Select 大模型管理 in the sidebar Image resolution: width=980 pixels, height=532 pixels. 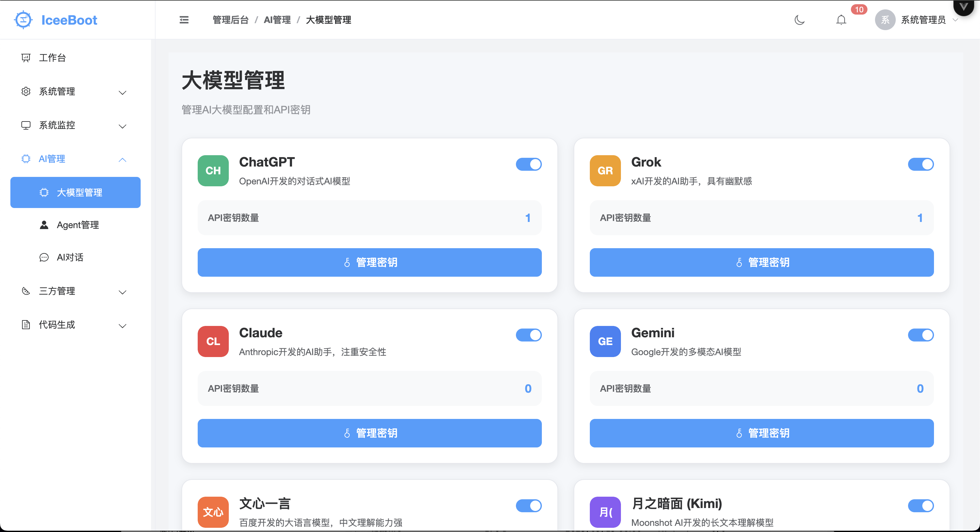pyautogui.click(x=75, y=192)
